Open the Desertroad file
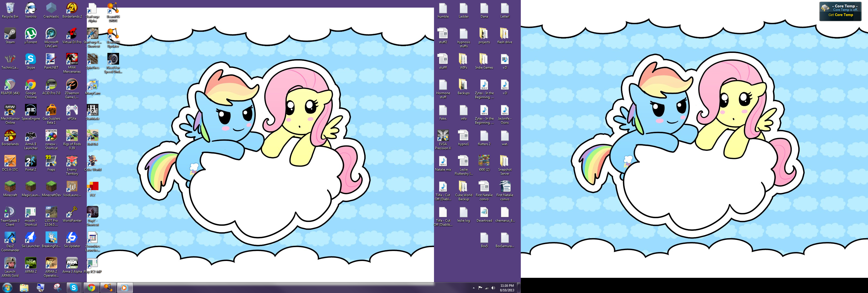 484,214
